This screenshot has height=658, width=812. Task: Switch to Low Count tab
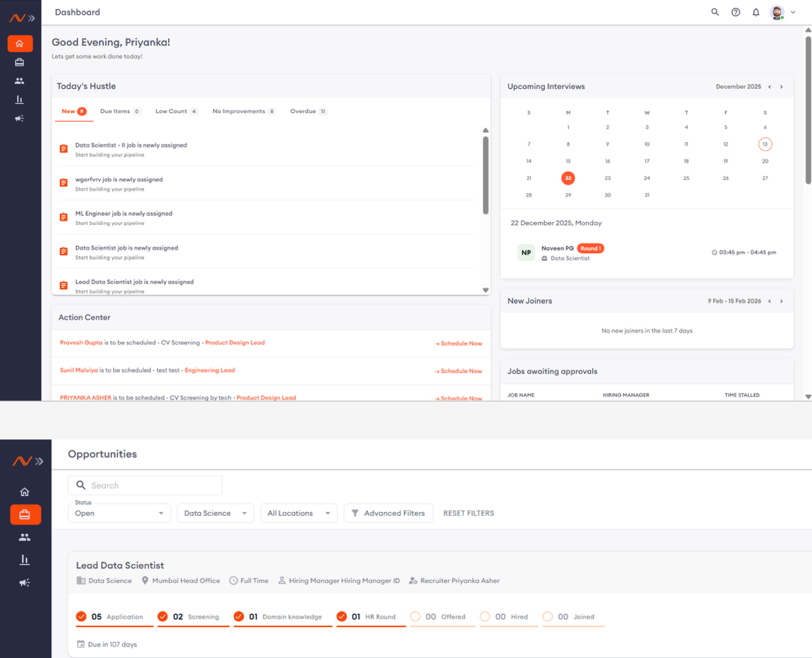tap(176, 111)
